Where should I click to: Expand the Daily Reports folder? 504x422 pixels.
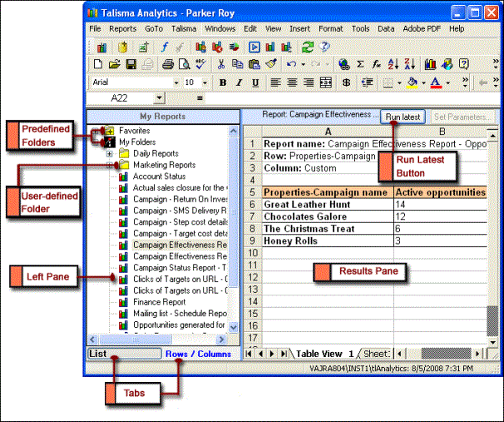pyautogui.click(x=110, y=153)
